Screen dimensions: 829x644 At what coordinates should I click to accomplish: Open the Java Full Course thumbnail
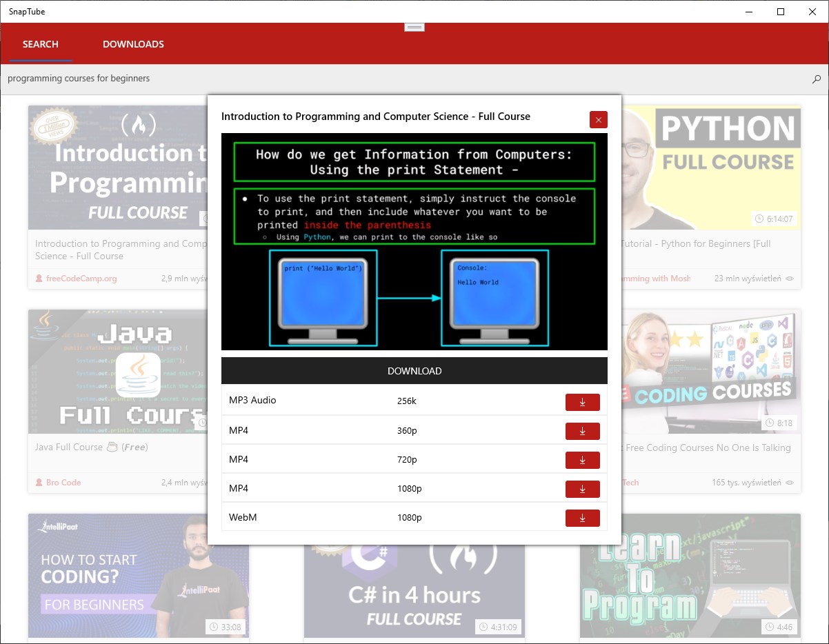point(117,372)
